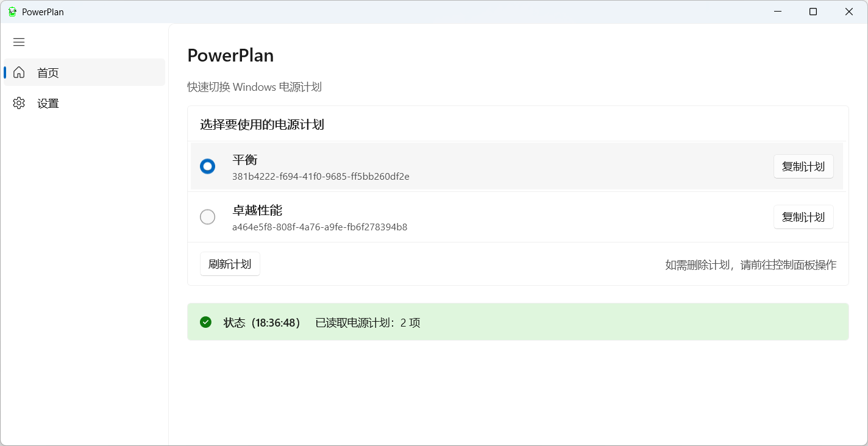Click the 卓越性能 plan name

pyautogui.click(x=257, y=211)
